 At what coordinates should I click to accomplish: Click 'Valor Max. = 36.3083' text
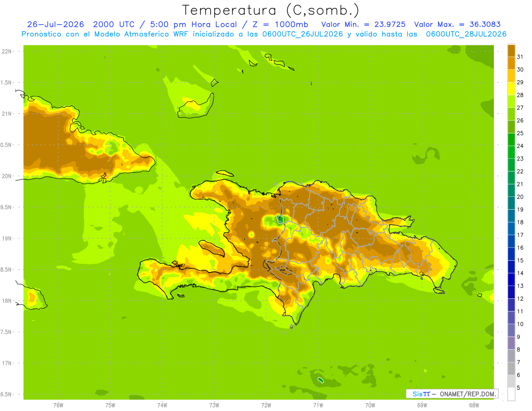(x=457, y=24)
